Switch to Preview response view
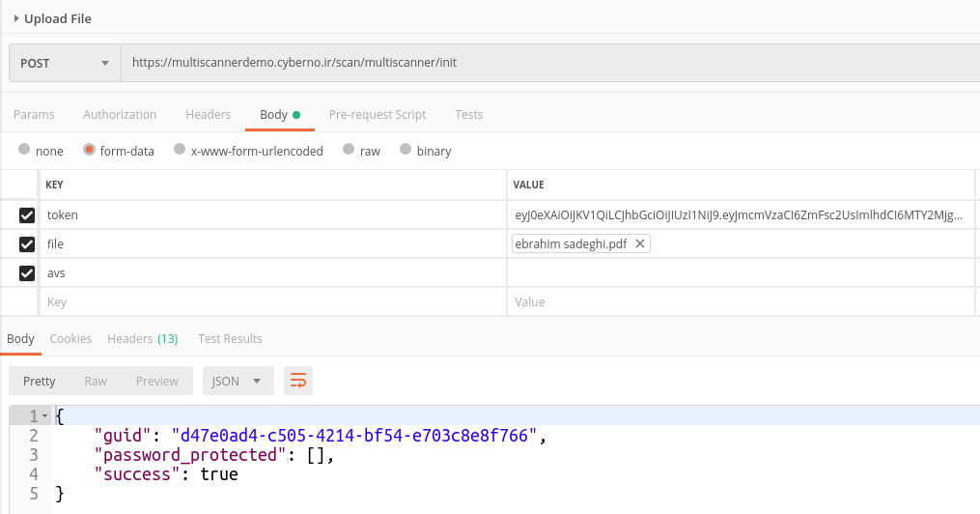This screenshot has width=980, height=514. click(x=156, y=381)
